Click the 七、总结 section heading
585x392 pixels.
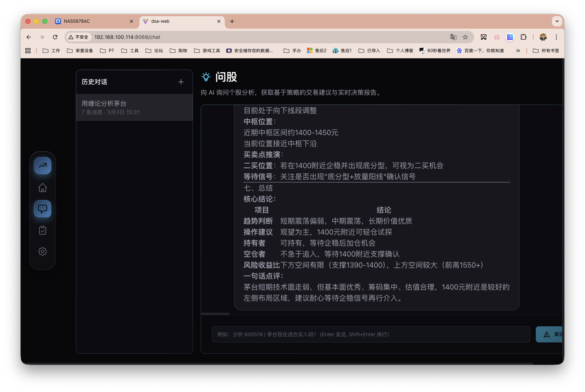tap(258, 188)
